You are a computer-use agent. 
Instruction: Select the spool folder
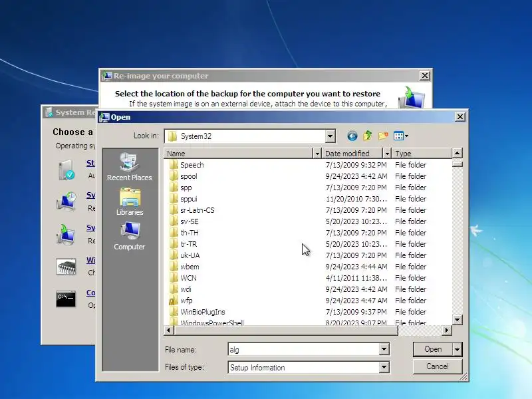coord(189,176)
